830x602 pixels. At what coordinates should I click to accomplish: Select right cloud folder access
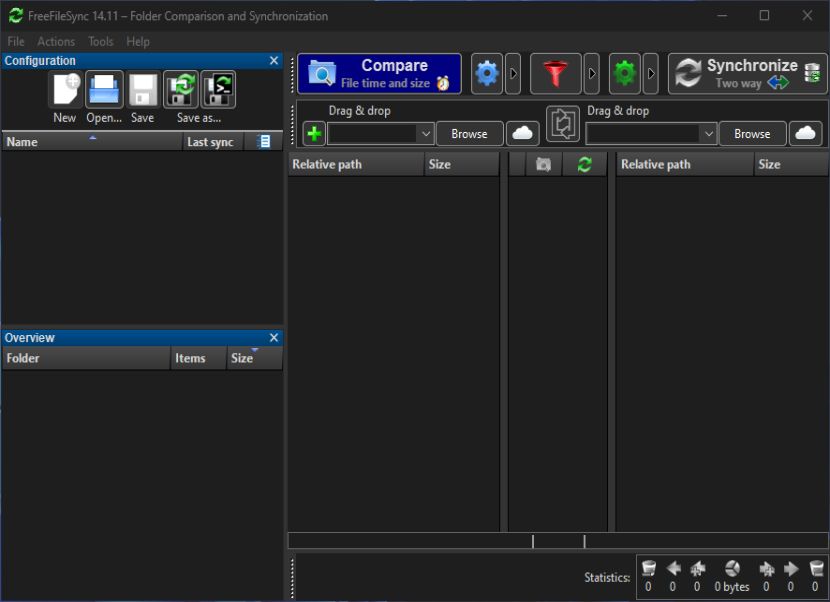[x=805, y=133]
